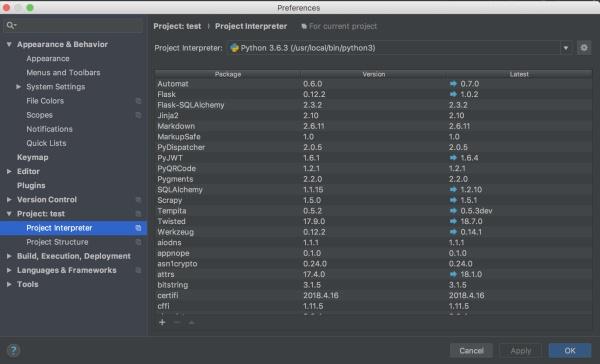Viewport: 600px width, 364px height.
Task: Click the Cancel button
Action: click(471, 351)
